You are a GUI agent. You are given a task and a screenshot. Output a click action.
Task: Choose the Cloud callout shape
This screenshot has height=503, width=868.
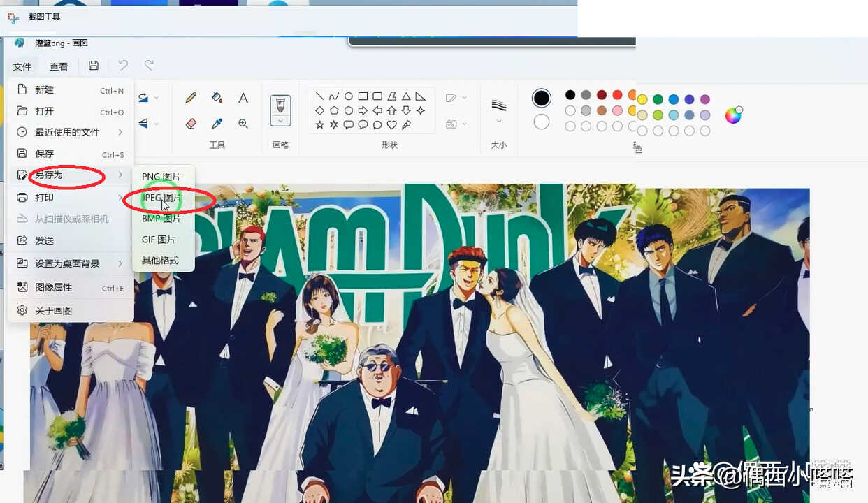point(377,125)
